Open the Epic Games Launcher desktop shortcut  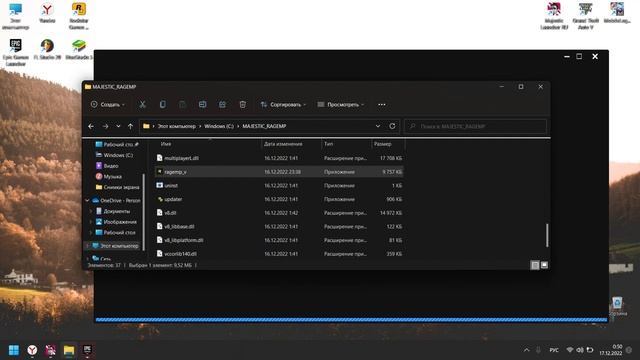(16, 52)
